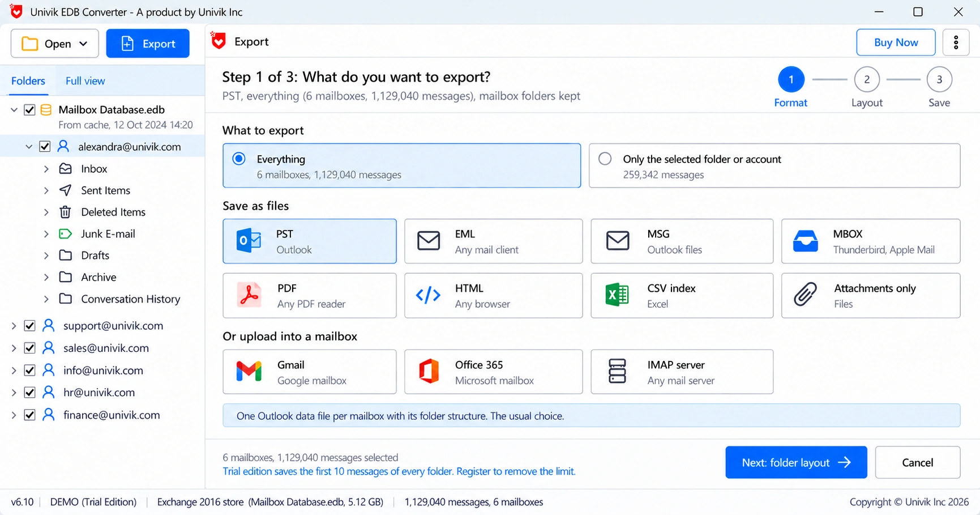Select the EML envelope icon
Screen dimensions: 980x515
click(429, 241)
